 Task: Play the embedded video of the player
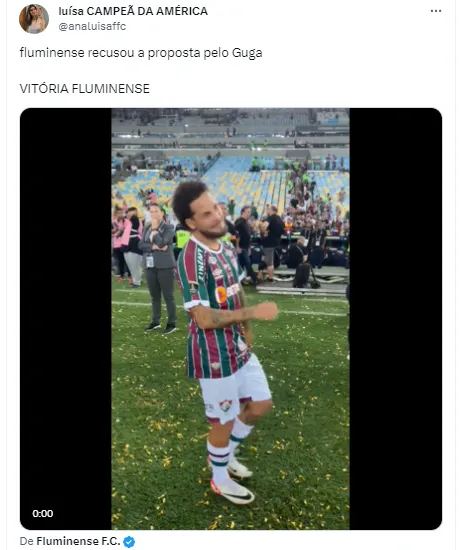click(230, 319)
